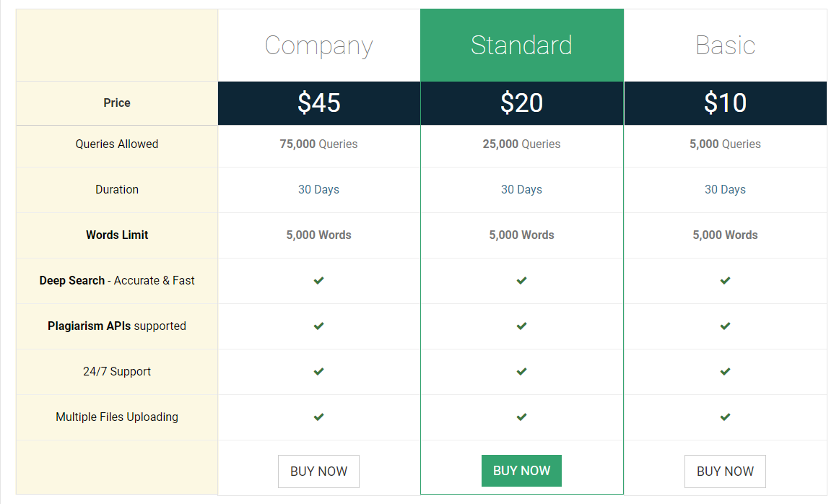Select the Basic plan header
Viewport: 839px width, 504px height.
tap(725, 45)
